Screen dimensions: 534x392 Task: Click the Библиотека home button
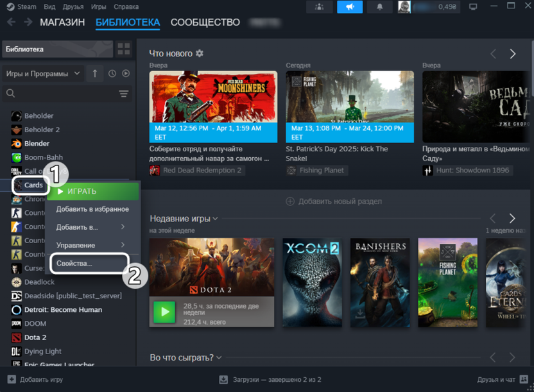[58, 49]
